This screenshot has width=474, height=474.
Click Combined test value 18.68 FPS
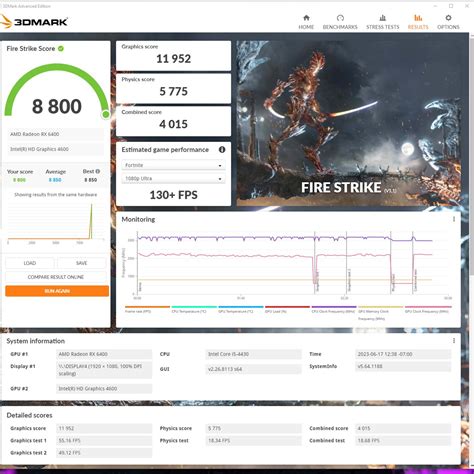point(403,441)
